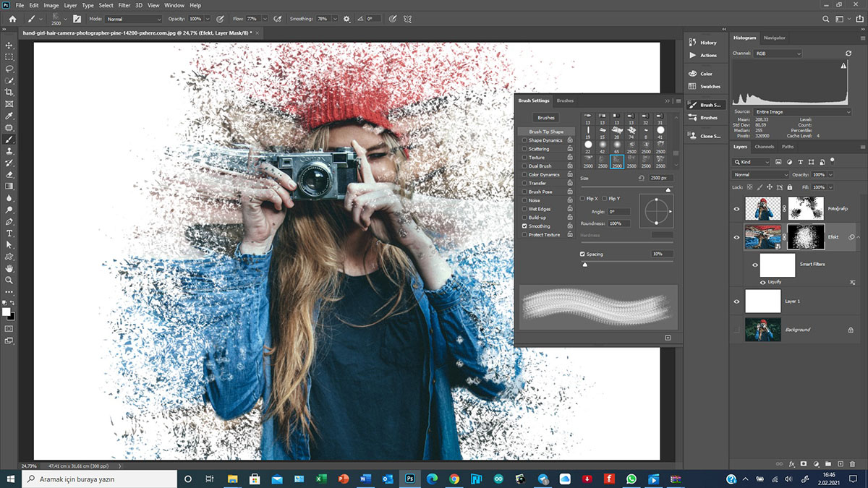
Task: Select the Efekt layer mask thumbnail
Action: [x=805, y=237]
